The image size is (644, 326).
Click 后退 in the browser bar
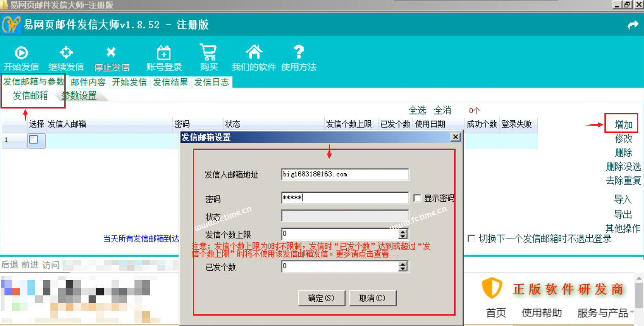click(10, 264)
